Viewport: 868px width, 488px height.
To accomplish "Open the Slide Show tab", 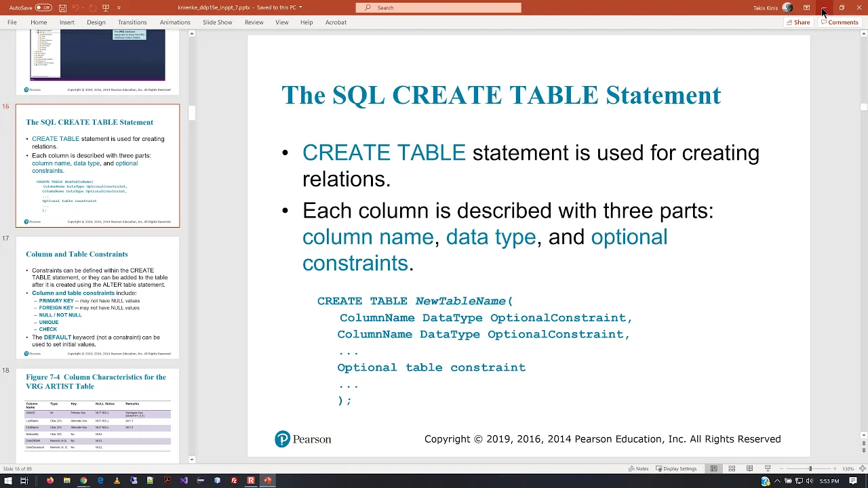I will pyautogui.click(x=217, y=22).
